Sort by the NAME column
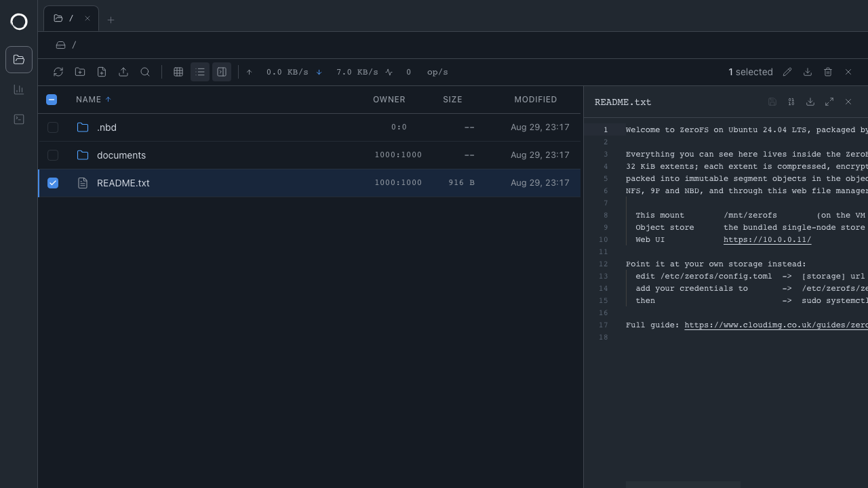This screenshot has width=868, height=488. 93,100
